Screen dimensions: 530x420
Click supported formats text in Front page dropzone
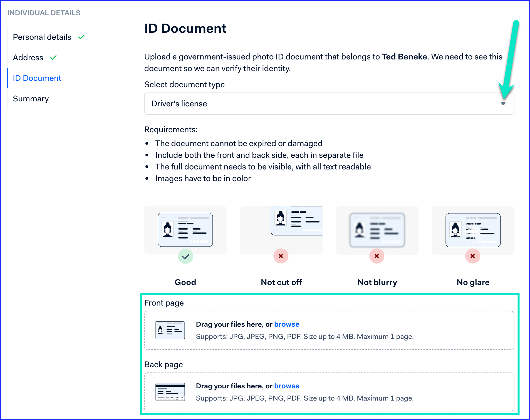click(x=305, y=336)
